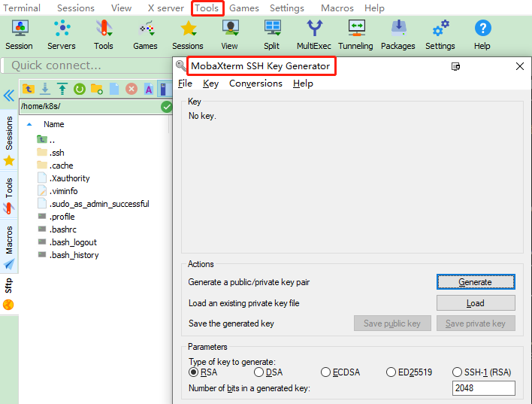Go to parent folder in SFTP toolbar
This screenshot has height=404, width=532.
28,89
